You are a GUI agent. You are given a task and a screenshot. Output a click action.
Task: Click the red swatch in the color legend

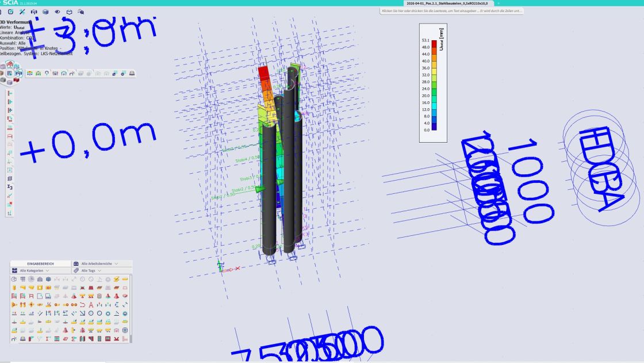pos(434,43)
